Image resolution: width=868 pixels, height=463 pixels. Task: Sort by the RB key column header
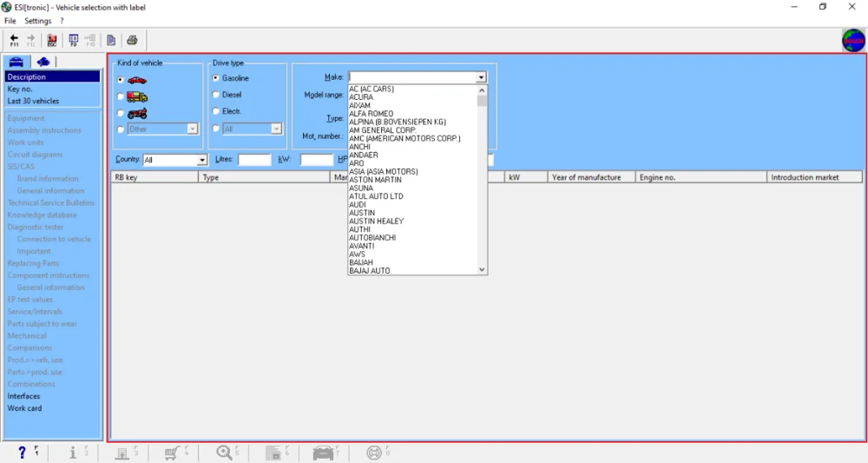(155, 177)
